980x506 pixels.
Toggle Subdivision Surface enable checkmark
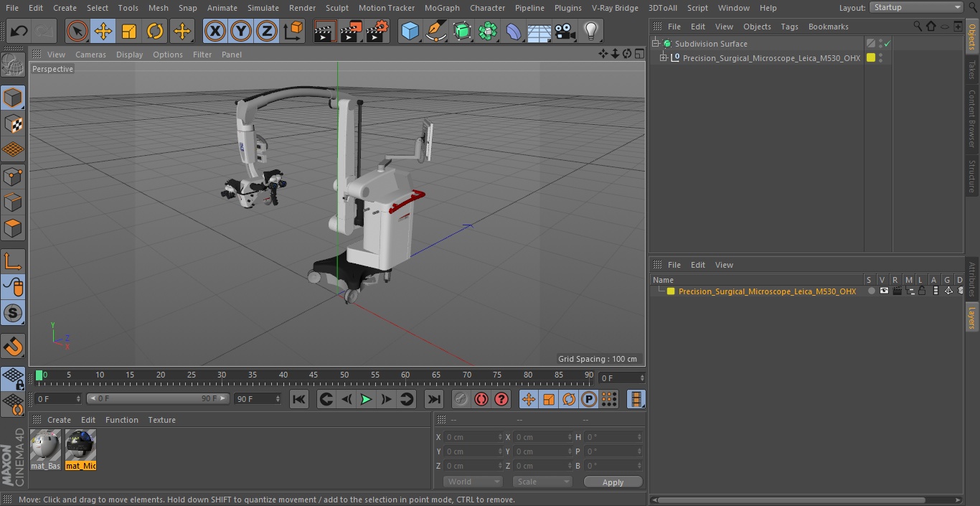pyautogui.click(x=887, y=44)
